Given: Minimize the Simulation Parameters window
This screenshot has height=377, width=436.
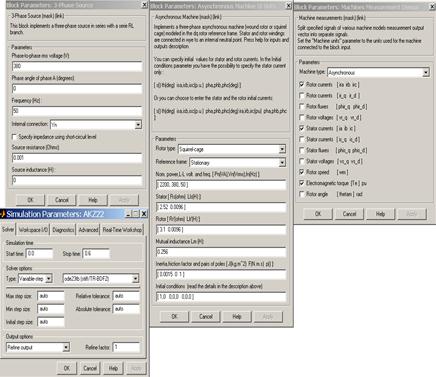Looking at the screenshot, I should click(129, 214).
